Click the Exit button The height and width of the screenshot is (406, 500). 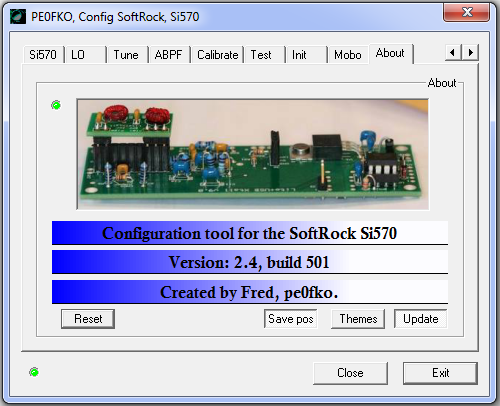[440, 373]
